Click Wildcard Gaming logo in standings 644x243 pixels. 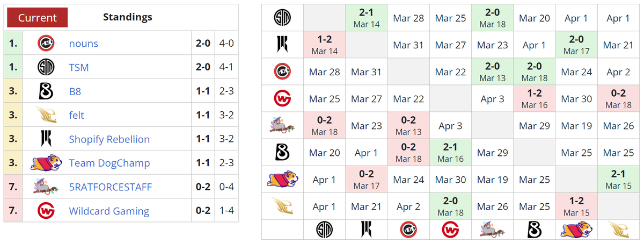pos(45,211)
